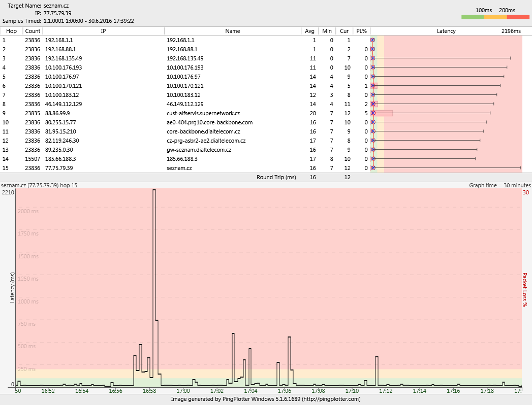Screen dimensions: 532x405
Task: Click the PL% column header
Action: (361, 31)
